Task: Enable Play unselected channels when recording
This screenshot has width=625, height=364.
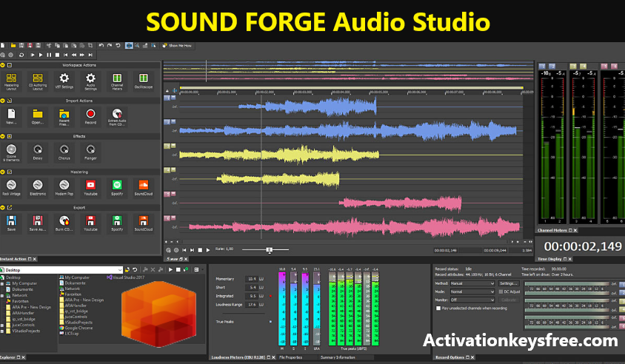Action: click(438, 308)
